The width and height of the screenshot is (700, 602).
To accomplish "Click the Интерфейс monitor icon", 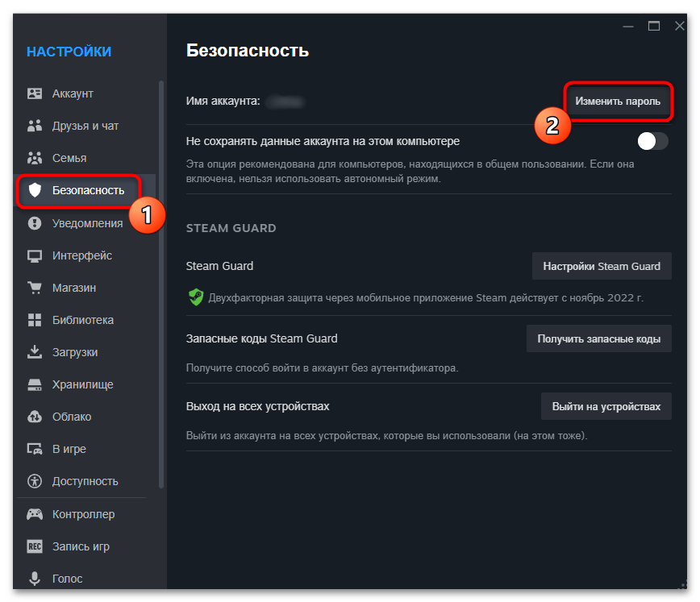I will pyautogui.click(x=35, y=255).
